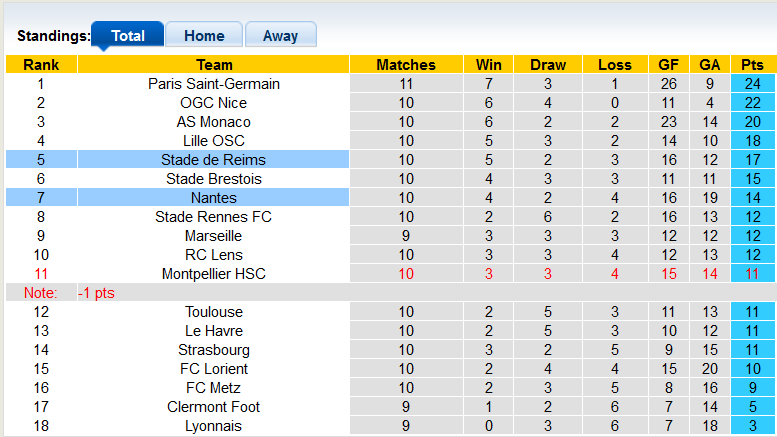Image resolution: width=777 pixels, height=437 pixels.
Task: Click the Matches column header
Action: (406, 65)
